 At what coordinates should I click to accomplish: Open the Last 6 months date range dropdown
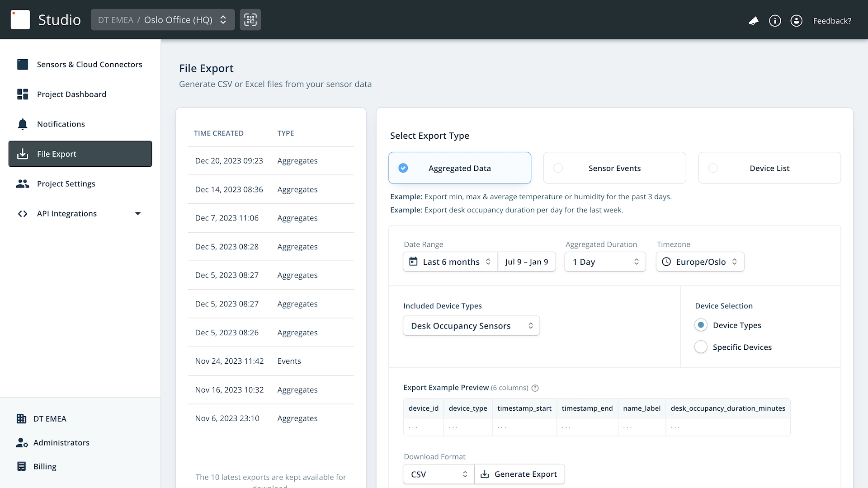pyautogui.click(x=450, y=262)
